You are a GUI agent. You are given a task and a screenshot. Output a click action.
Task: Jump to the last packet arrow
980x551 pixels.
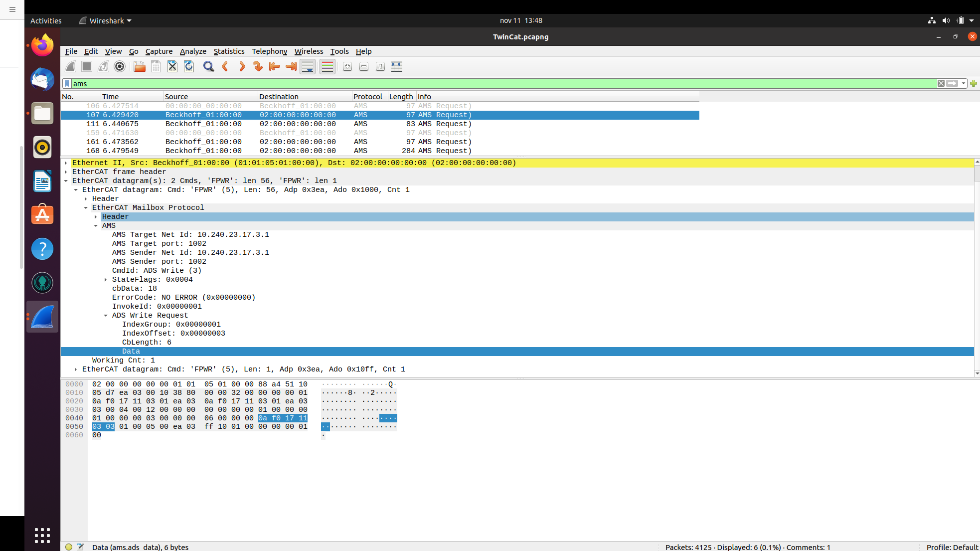pos(291,66)
